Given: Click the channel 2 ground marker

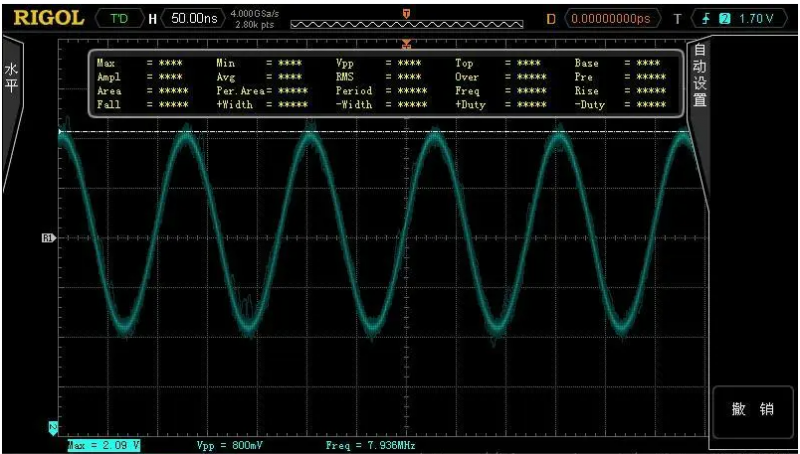Looking at the screenshot, I should click(x=53, y=427).
